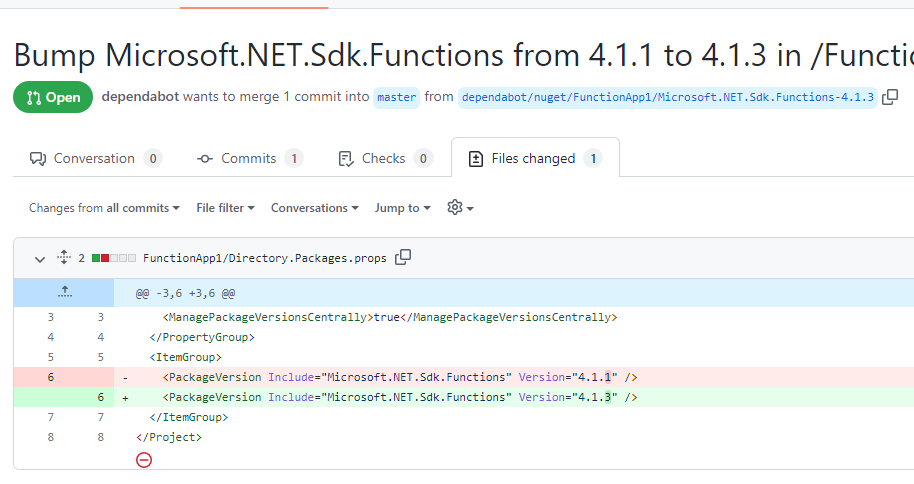Screen dimensions: 914x484
Task: Copy Directory.Packages.props file path icon
Action: 403,257
